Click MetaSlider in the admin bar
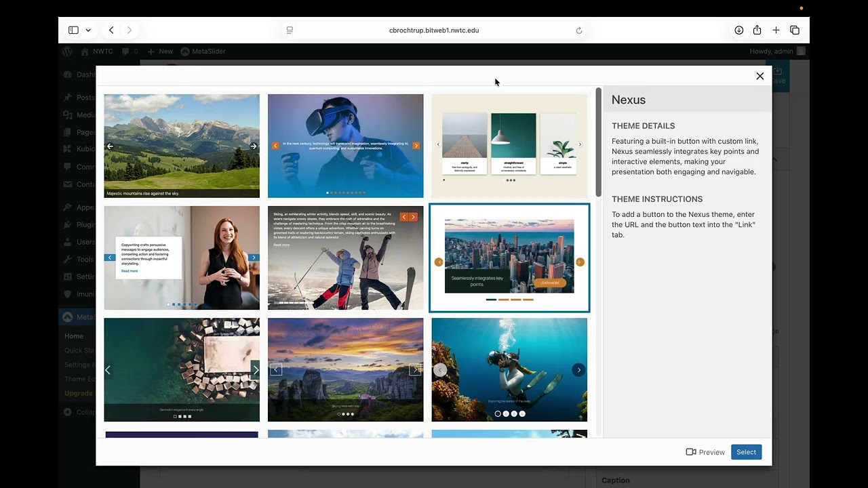Screen dimensions: 868x488 point(203,52)
